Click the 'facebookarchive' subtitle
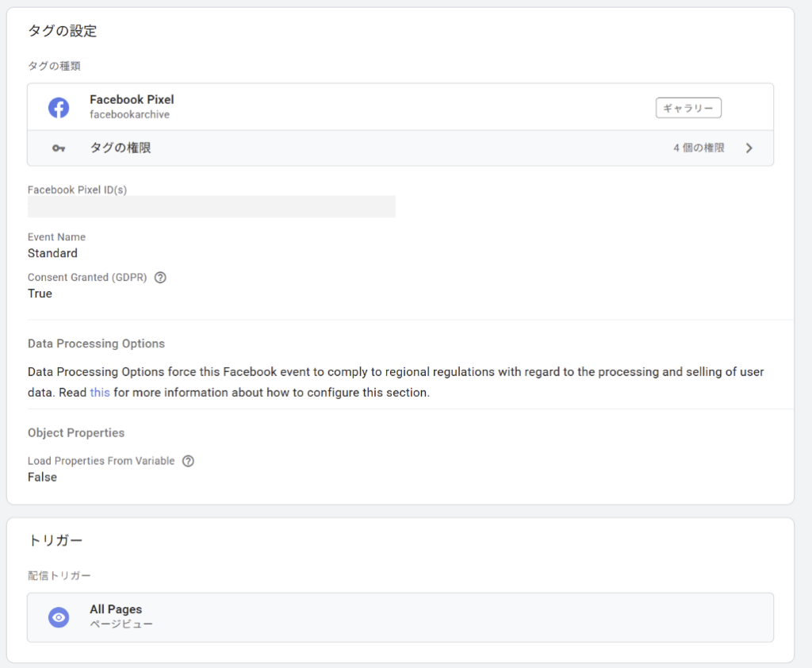The width and height of the screenshot is (812, 668). pos(129,114)
